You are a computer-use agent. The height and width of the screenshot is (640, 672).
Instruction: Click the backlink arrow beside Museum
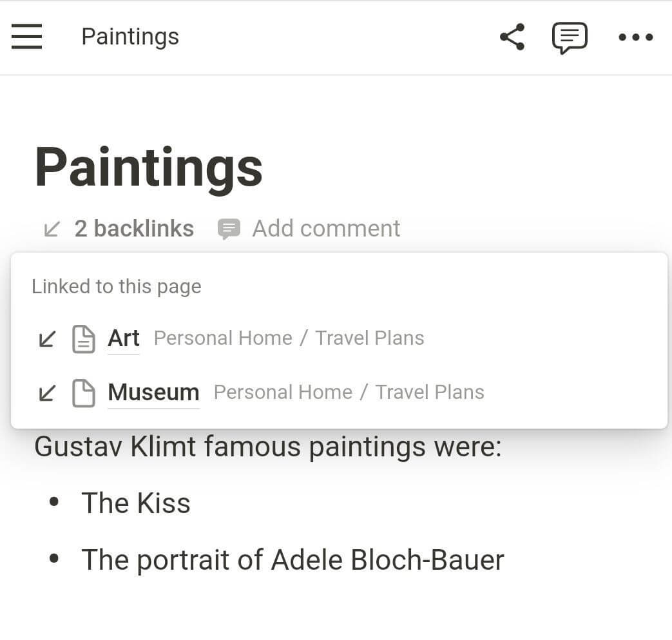[47, 393]
